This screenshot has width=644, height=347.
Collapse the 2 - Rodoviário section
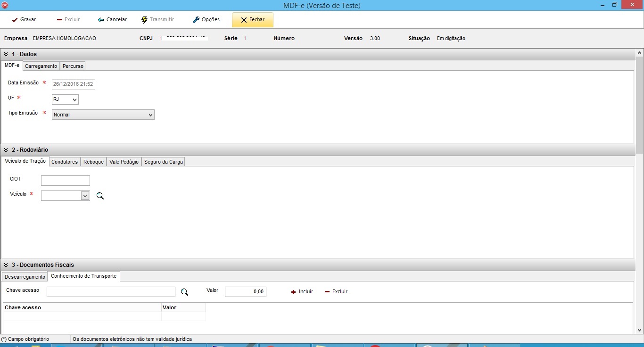(6, 150)
